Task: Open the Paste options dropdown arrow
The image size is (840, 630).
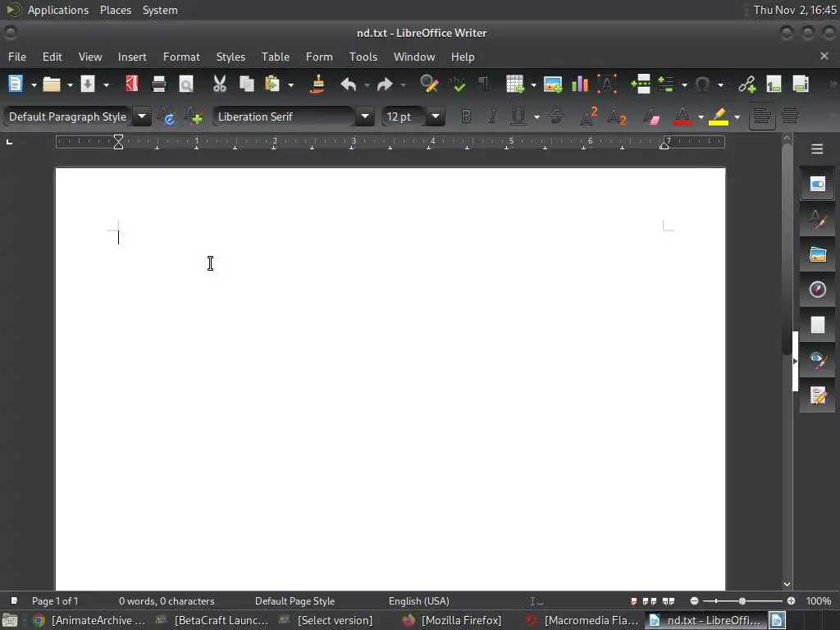Action: tap(291, 84)
